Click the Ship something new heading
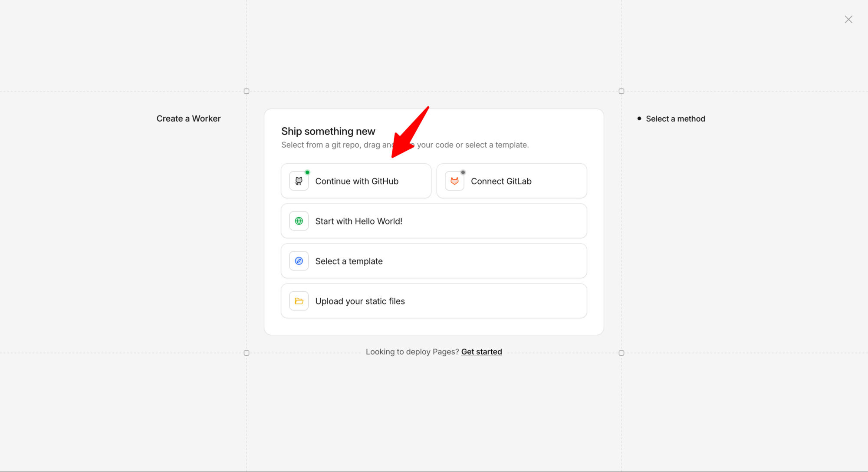Image resolution: width=868 pixels, height=472 pixels. (328, 131)
